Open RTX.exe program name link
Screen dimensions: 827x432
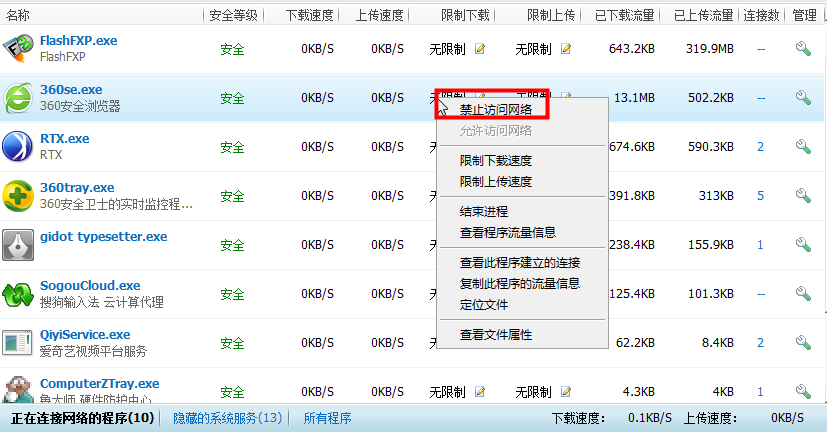pyautogui.click(x=64, y=139)
